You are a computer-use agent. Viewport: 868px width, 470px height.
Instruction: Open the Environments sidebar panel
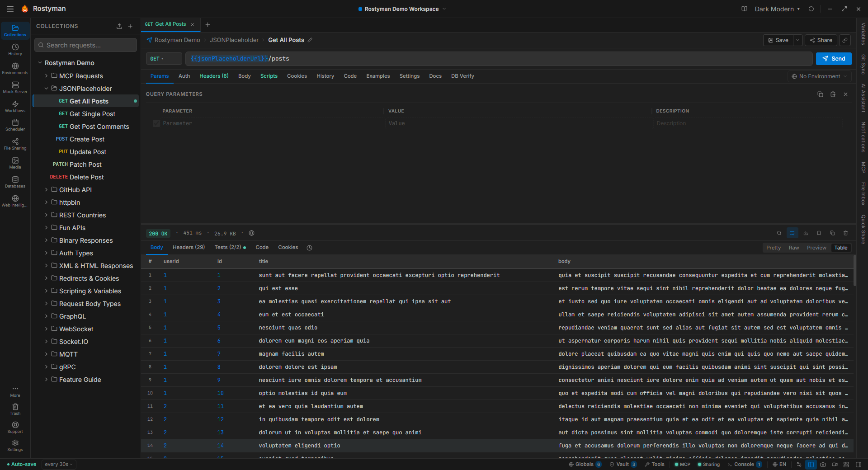[x=15, y=68]
